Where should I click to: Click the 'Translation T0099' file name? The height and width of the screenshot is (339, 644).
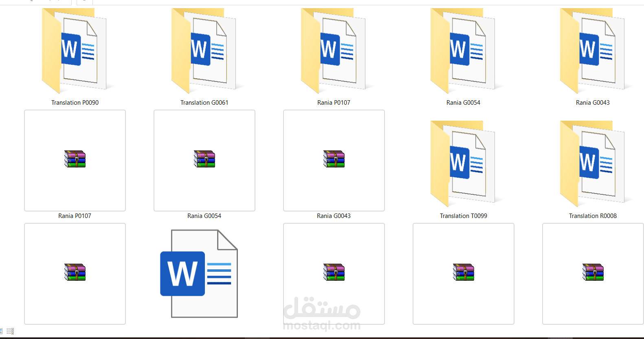[x=464, y=216]
